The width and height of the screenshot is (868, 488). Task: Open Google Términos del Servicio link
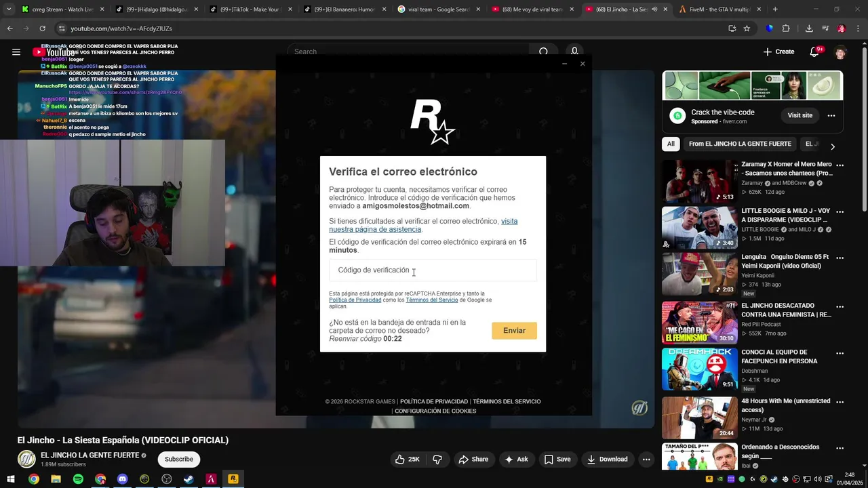click(x=432, y=300)
